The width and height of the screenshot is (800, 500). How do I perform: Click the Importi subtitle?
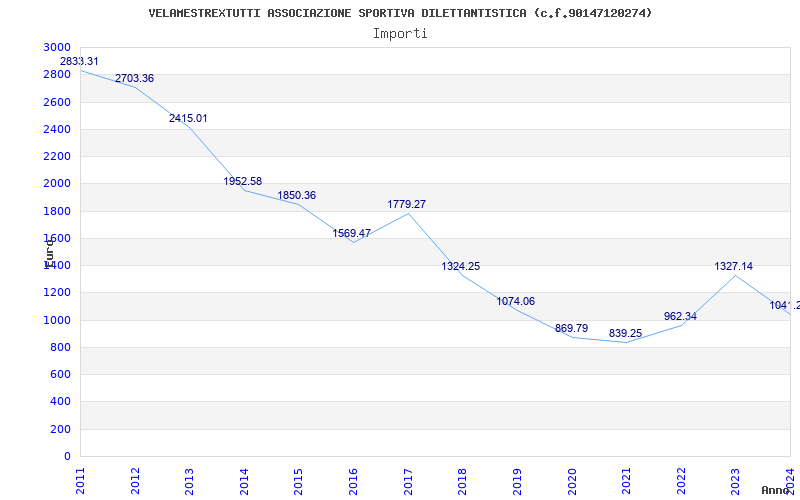pos(400,34)
